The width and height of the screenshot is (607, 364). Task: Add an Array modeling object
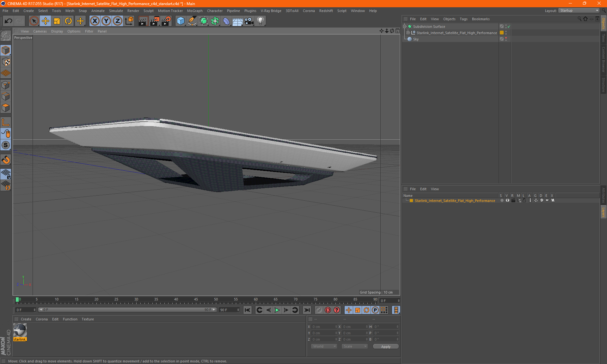[x=215, y=21]
